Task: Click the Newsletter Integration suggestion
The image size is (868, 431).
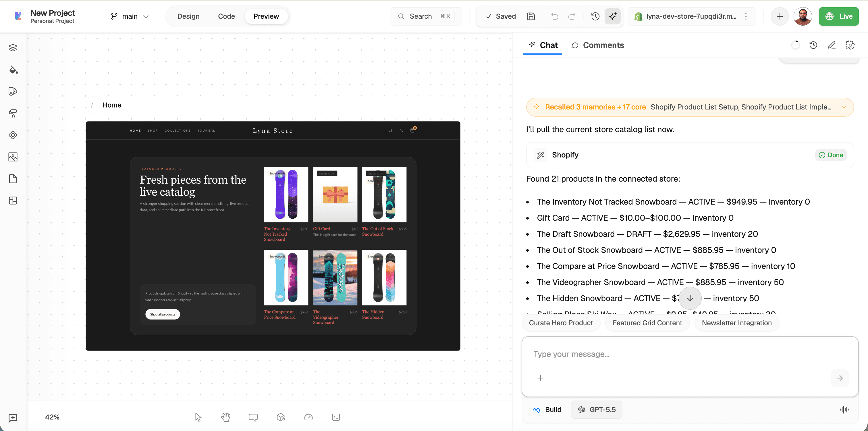Action: click(x=736, y=323)
